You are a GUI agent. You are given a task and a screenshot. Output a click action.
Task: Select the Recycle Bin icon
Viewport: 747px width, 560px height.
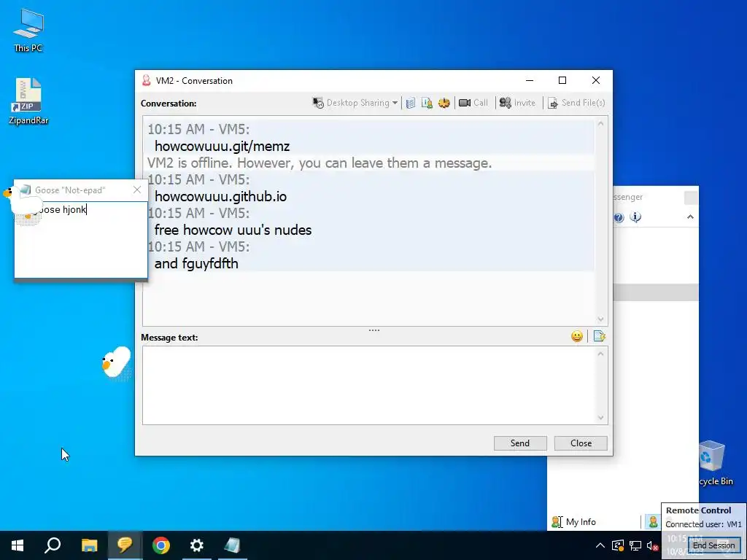715,463
